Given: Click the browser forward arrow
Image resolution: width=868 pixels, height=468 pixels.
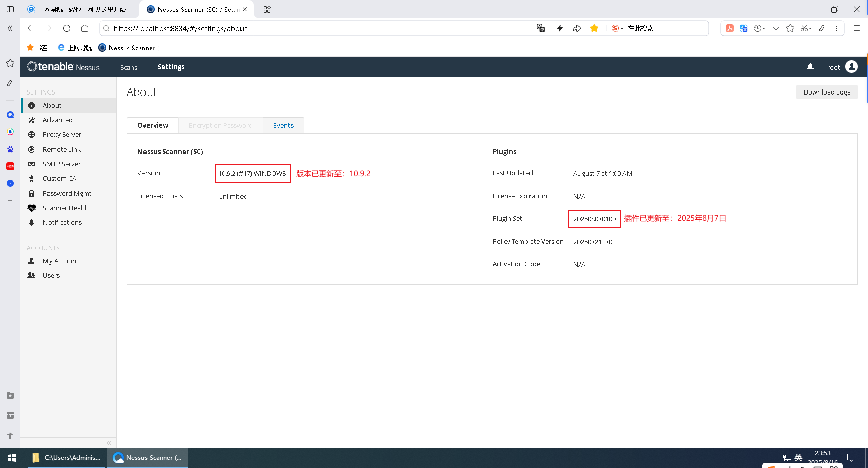Looking at the screenshot, I should pos(49,28).
